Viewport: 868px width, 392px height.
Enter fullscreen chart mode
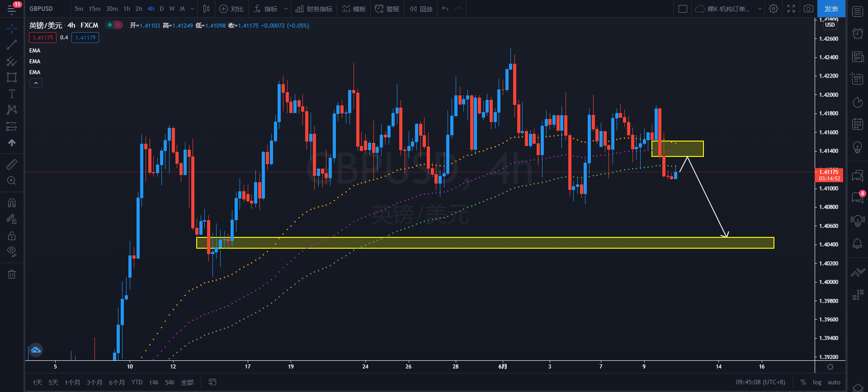point(791,9)
